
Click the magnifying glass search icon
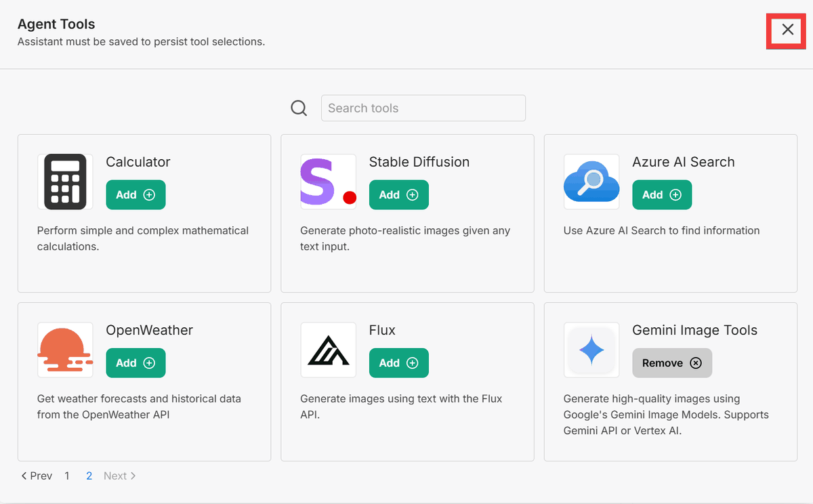tap(299, 108)
